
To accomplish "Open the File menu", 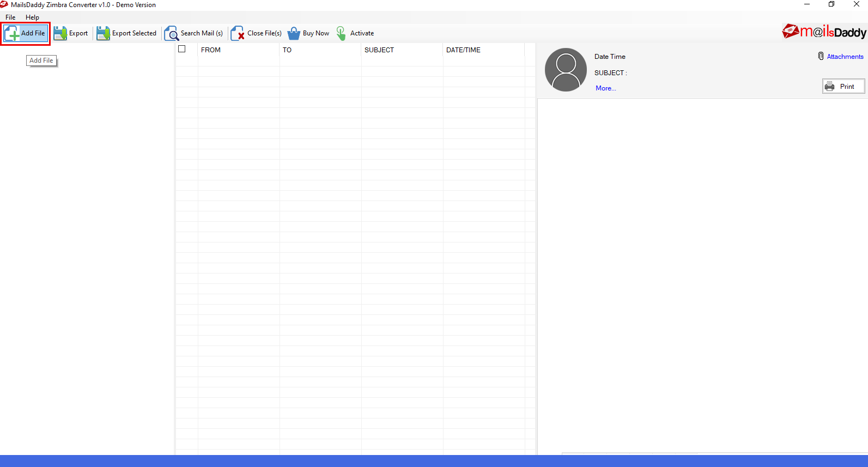I will click(10, 17).
